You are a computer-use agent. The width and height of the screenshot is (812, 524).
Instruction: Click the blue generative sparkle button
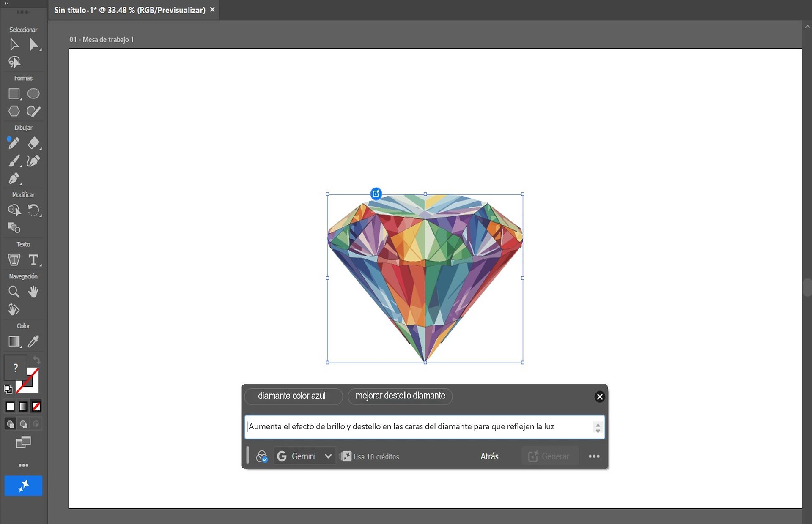(x=23, y=486)
